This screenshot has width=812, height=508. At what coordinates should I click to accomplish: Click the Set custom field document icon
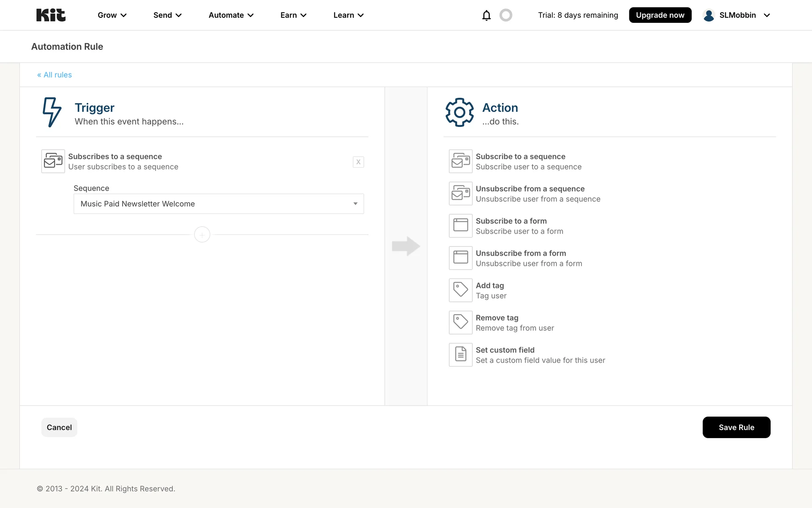pos(461,355)
